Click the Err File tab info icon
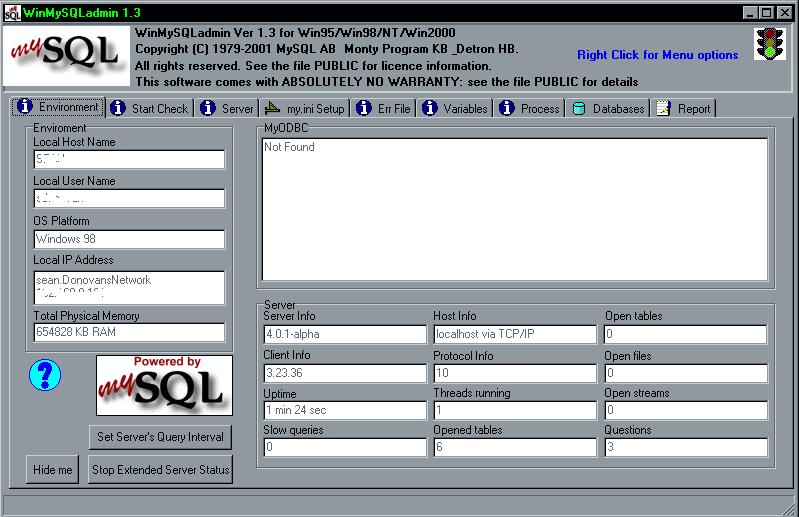This screenshot has height=517, width=799. pyautogui.click(x=363, y=107)
